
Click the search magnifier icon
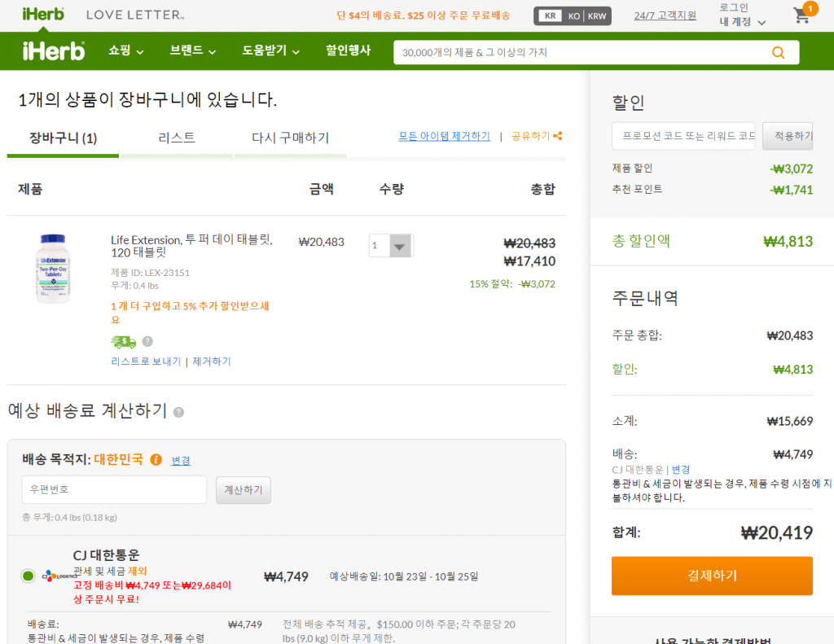[778, 53]
